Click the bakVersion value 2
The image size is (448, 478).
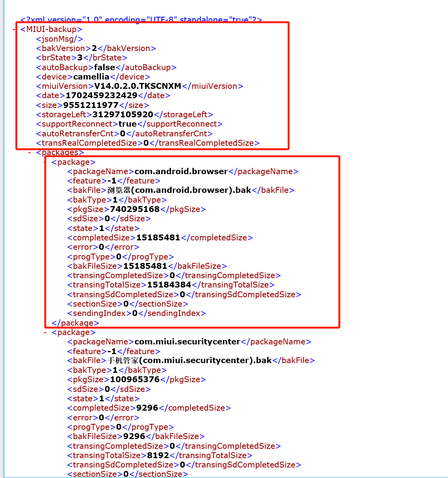[94, 48]
